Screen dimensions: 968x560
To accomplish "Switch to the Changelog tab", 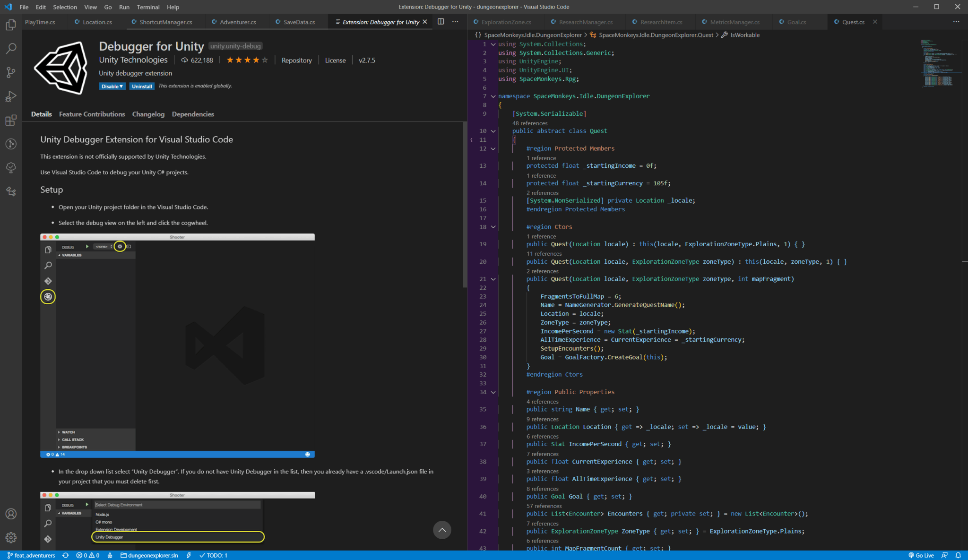I will (148, 114).
